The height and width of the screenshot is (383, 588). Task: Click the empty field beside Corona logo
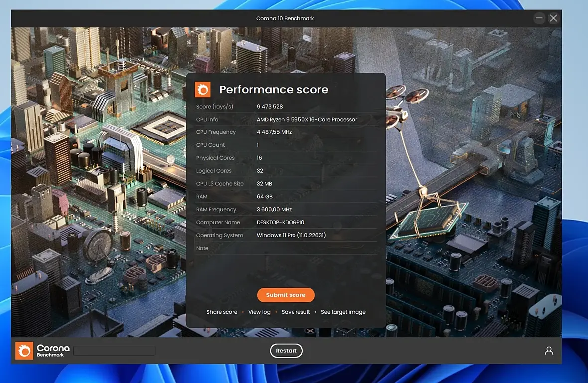[115, 351]
